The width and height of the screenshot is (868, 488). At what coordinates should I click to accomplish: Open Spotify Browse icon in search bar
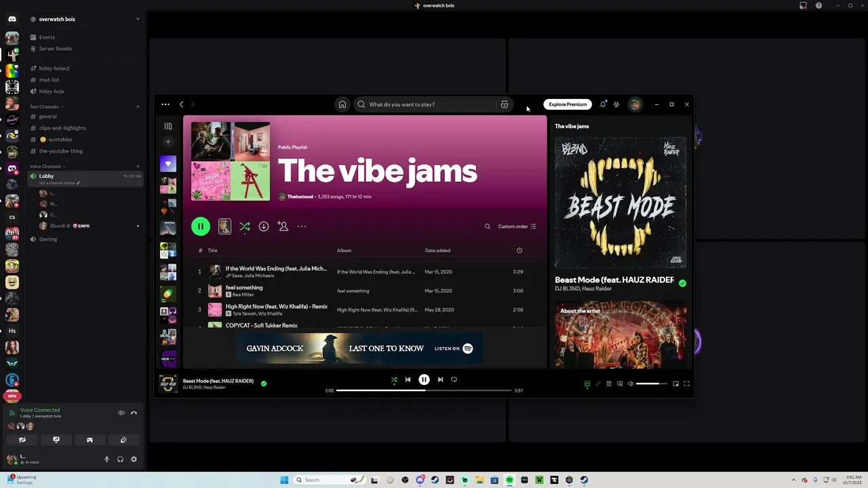pyautogui.click(x=505, y=104)
